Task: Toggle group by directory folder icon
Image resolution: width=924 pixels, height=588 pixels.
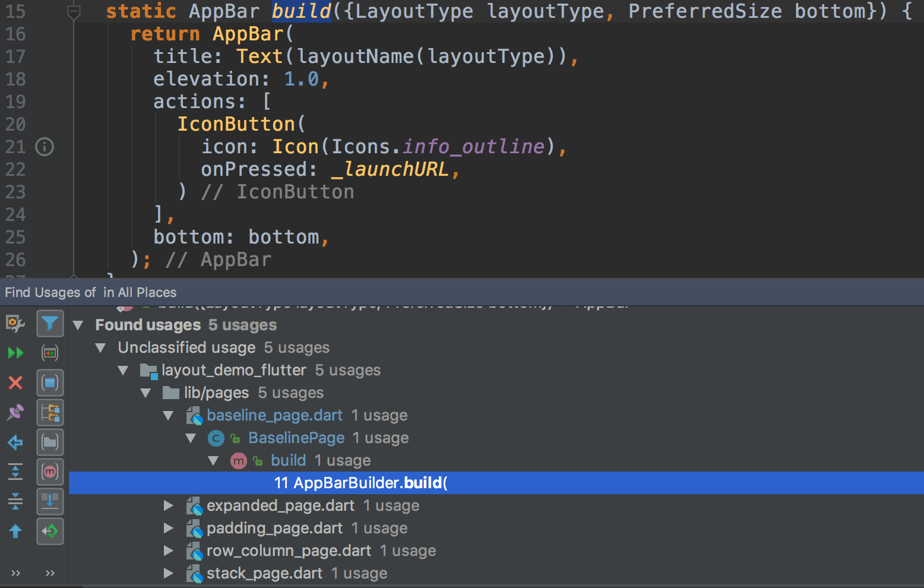Action: coord(50,442)
